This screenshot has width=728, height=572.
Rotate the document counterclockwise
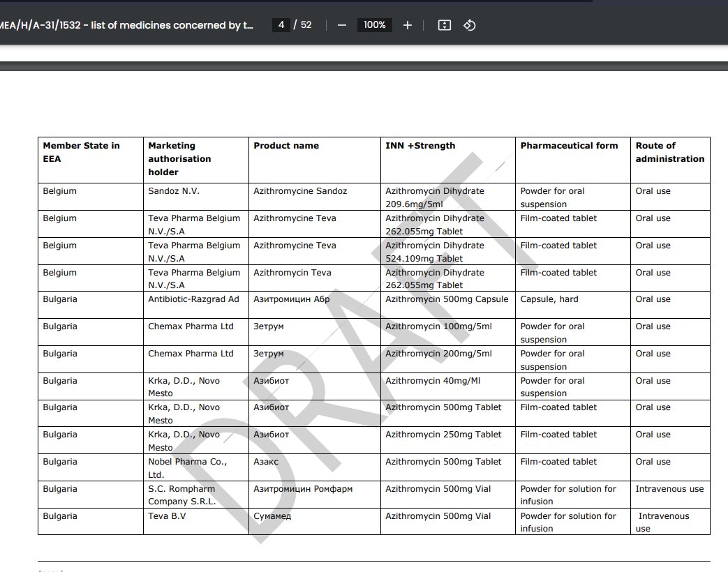[470, 25]
